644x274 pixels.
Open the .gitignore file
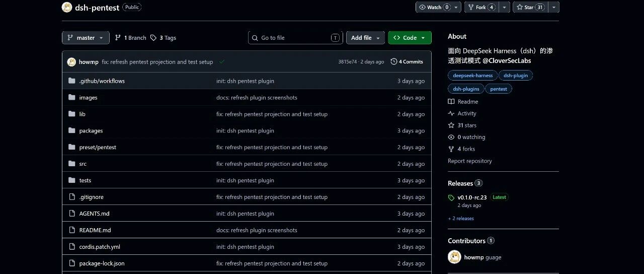[x=91, y=197]
